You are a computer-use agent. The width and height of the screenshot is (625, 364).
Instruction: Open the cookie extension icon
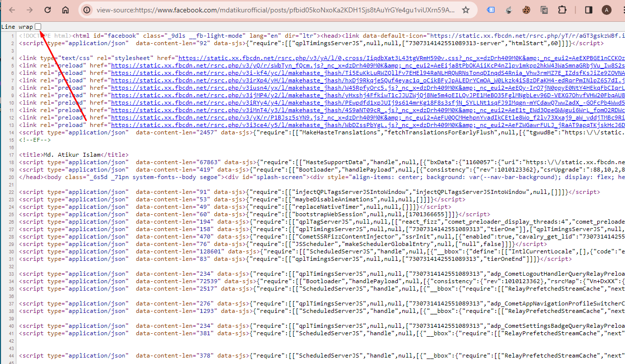[526, 10]
